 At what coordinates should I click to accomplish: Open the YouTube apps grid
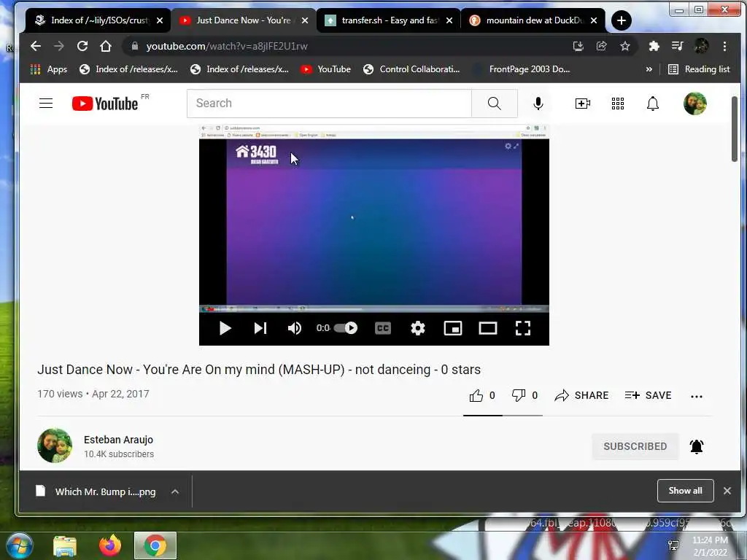tap(618, 104)
